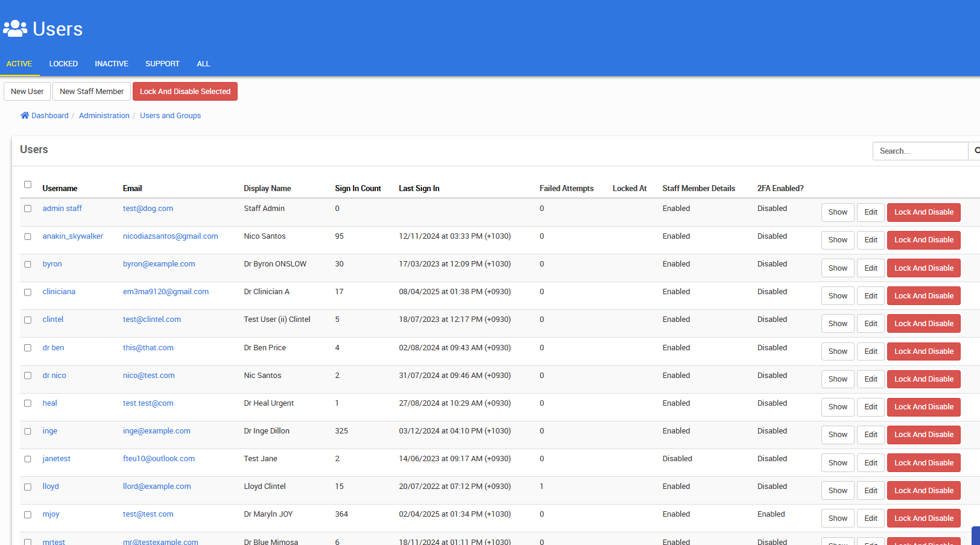
Task: Select the heal user checkbox
Action: click(x=28, y=403)
